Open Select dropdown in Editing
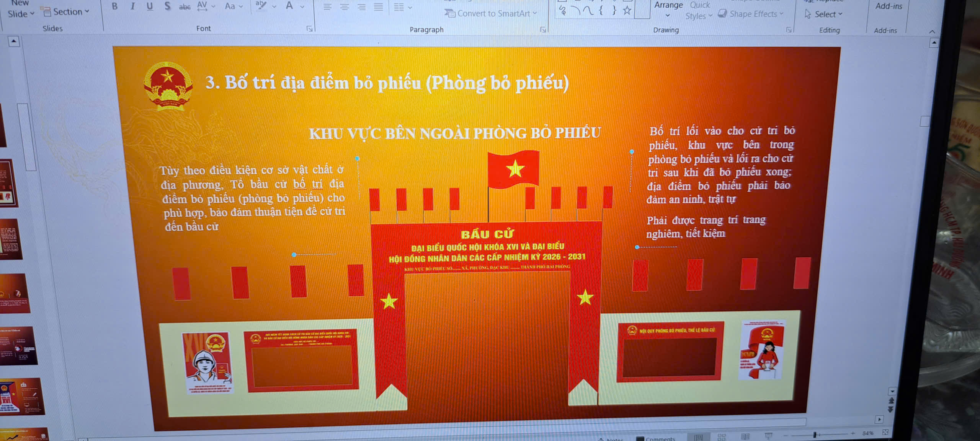The image size is (980, 441). [823, 14]
